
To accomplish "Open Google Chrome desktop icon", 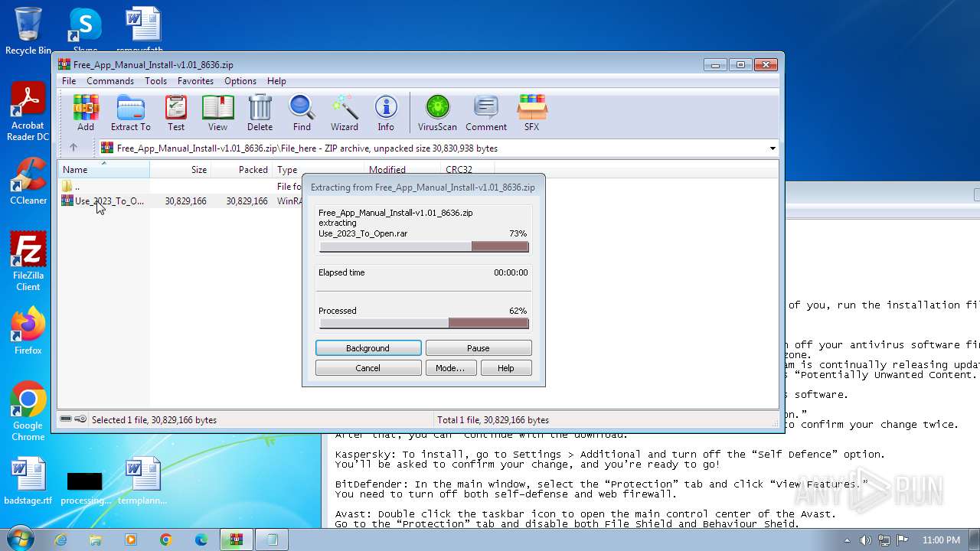I will (28, 412).
